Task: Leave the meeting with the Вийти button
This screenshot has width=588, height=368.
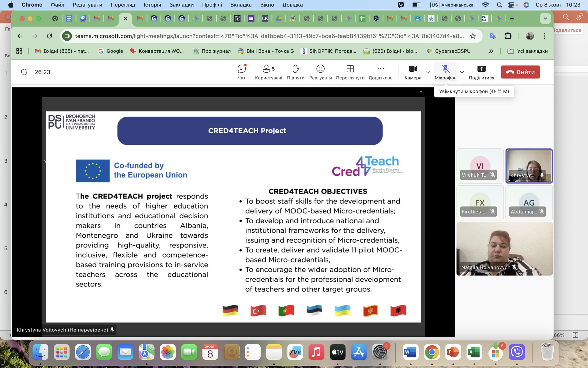Action: tap(520, 72)
